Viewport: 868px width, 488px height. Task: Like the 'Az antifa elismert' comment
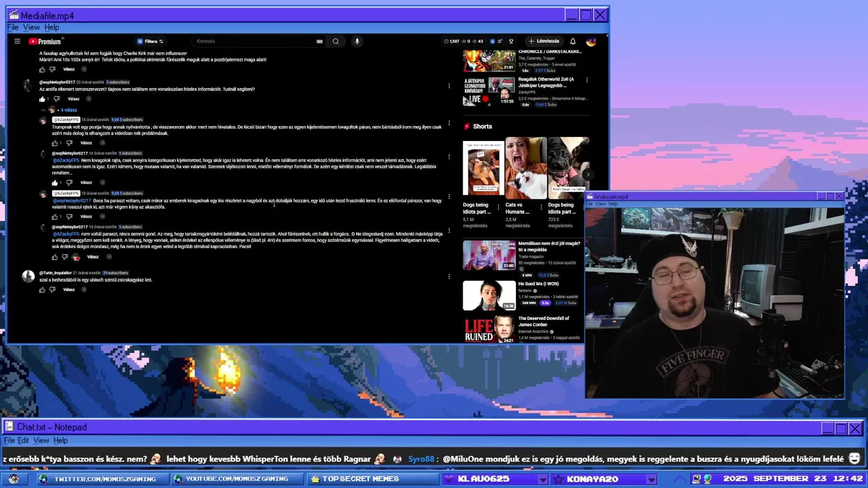(x=42, y=99)
